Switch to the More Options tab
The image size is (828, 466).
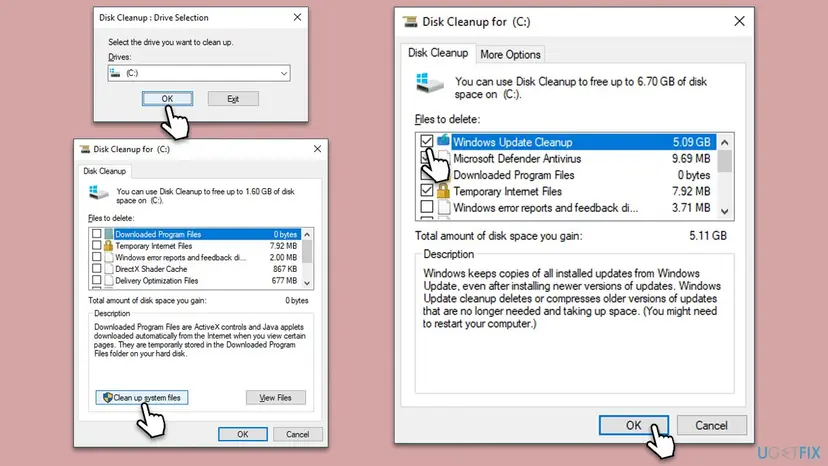[510, 54]
